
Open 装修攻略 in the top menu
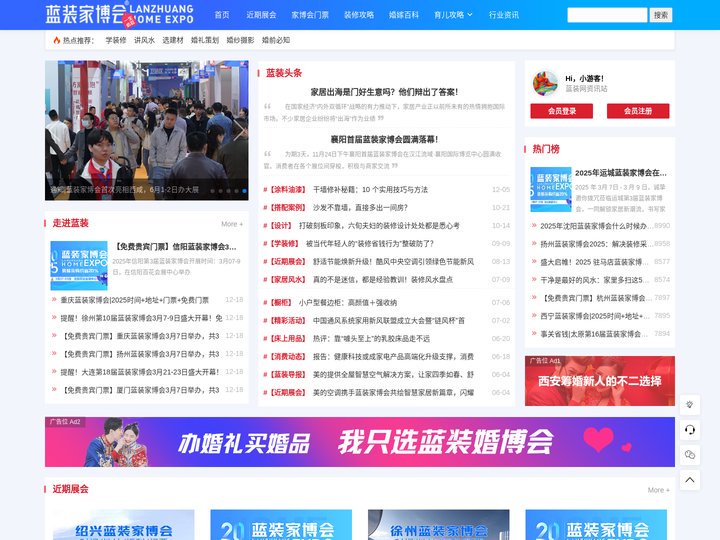[x=359, y=15]
